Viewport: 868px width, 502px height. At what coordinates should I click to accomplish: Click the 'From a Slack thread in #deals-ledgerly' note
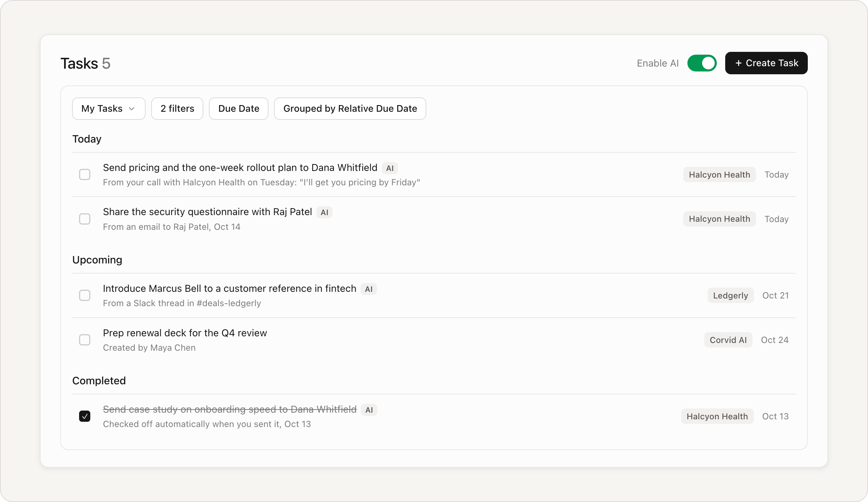click(x=182, y=303)
